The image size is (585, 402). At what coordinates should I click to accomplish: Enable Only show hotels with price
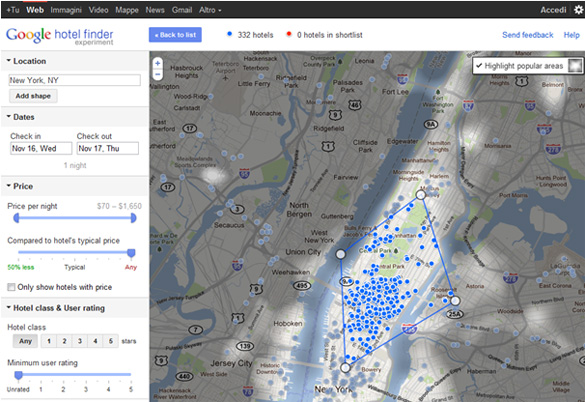pos(11,287)
